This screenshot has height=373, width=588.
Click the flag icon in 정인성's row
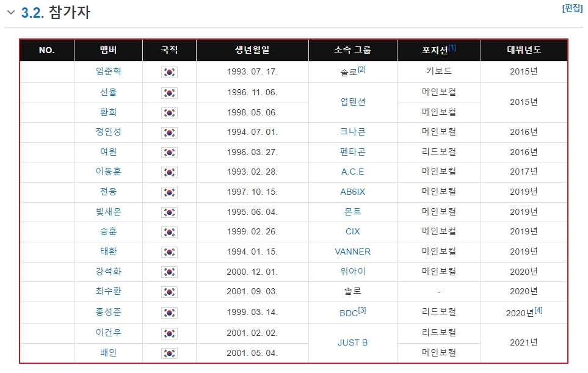[169, 132]
